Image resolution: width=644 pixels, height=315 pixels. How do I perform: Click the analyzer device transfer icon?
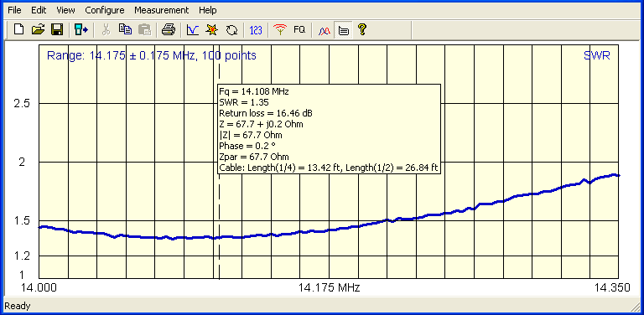pos(80,29)
